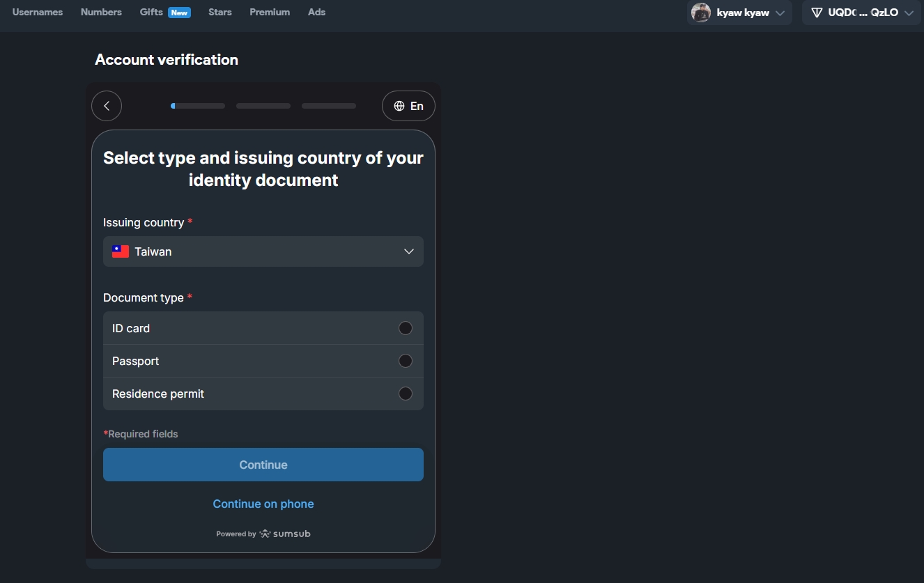Open the kyaw kyaw account dropdown
This screenshot has width=924, height=583.
click(779, 13)
